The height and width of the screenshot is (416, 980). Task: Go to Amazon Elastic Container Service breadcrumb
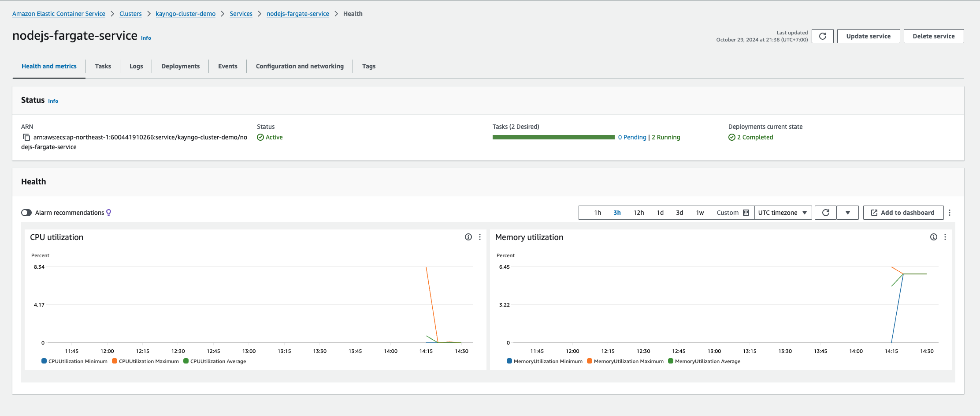click(59, 14)
